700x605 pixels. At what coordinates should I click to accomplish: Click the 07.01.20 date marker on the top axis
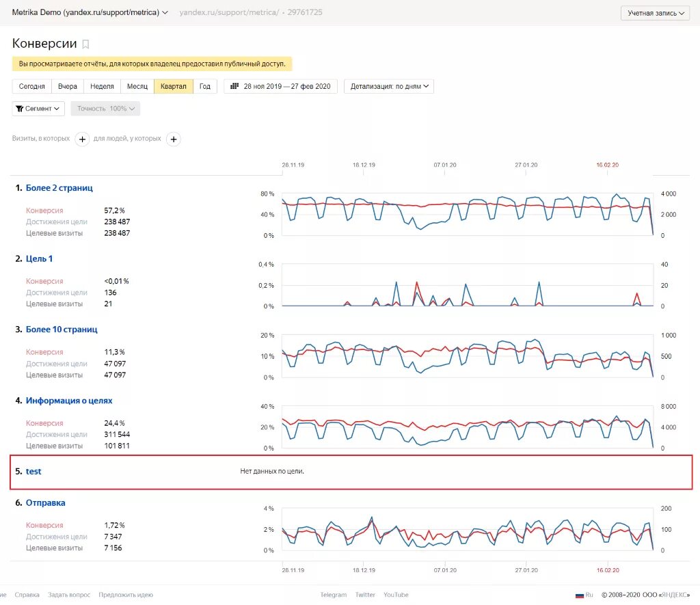[444, 165]
